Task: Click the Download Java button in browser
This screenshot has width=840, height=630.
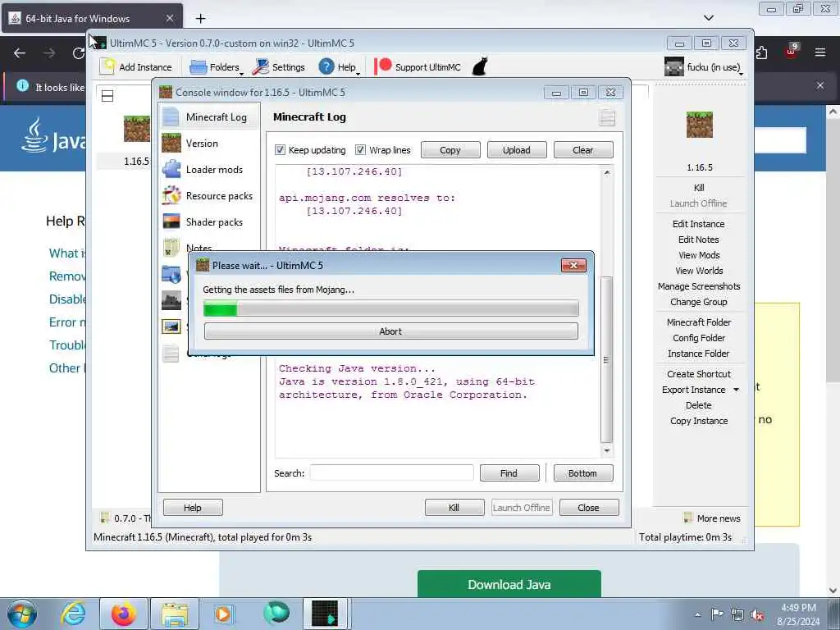Action: coord(509,584)
